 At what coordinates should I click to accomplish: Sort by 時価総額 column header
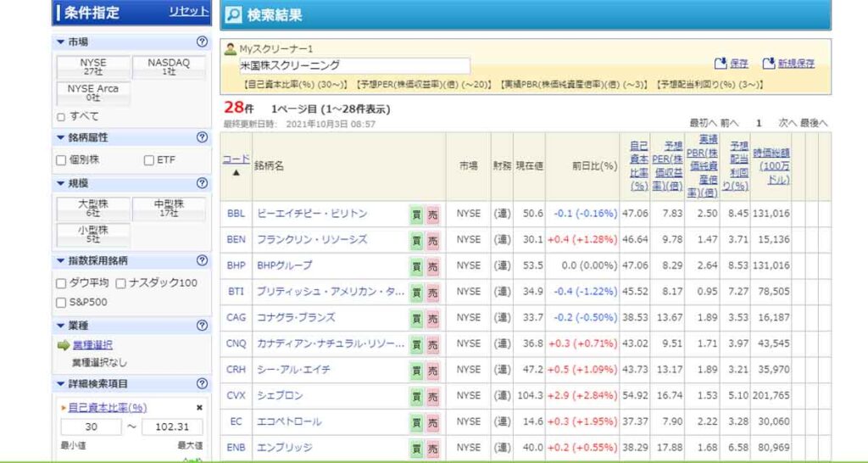pyautogui.click(x=771, y=166)
